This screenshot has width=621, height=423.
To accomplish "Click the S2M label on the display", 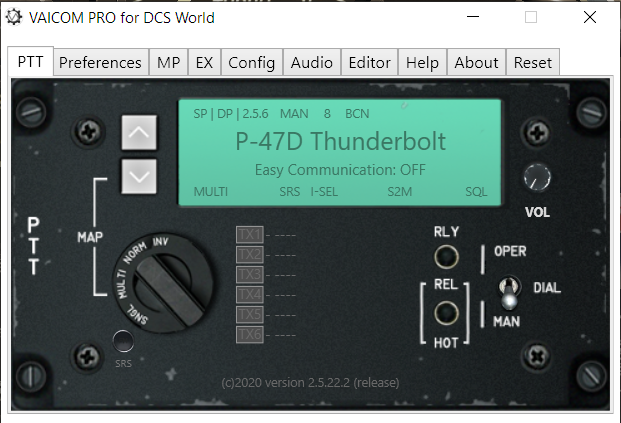I will [400, 192].
